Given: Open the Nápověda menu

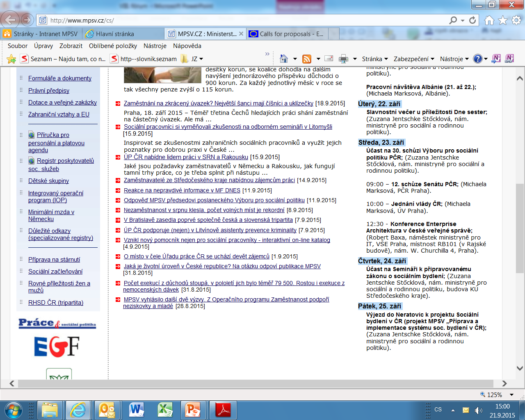Looking at the screenshot, I should click(x=187, y=46).
